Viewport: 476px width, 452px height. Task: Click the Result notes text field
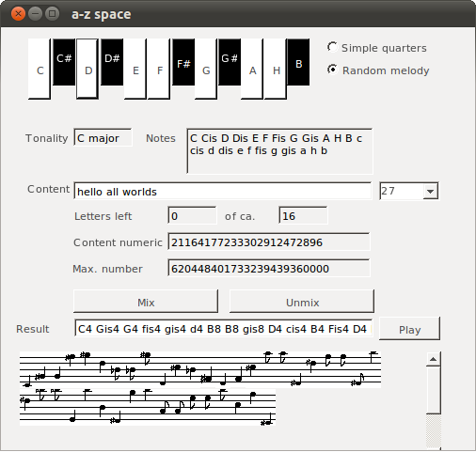click(x=224, y=328)
